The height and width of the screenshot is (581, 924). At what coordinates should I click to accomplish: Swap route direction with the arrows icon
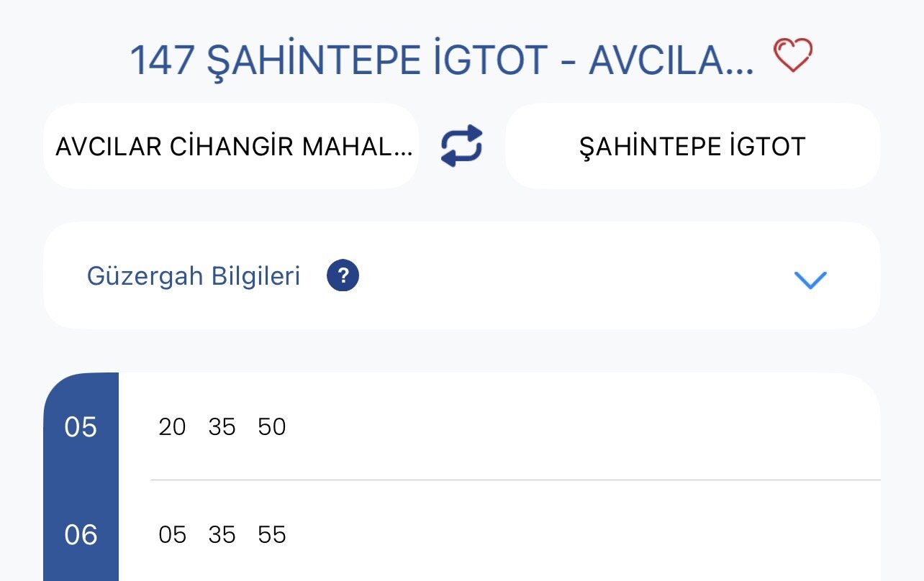461,146
